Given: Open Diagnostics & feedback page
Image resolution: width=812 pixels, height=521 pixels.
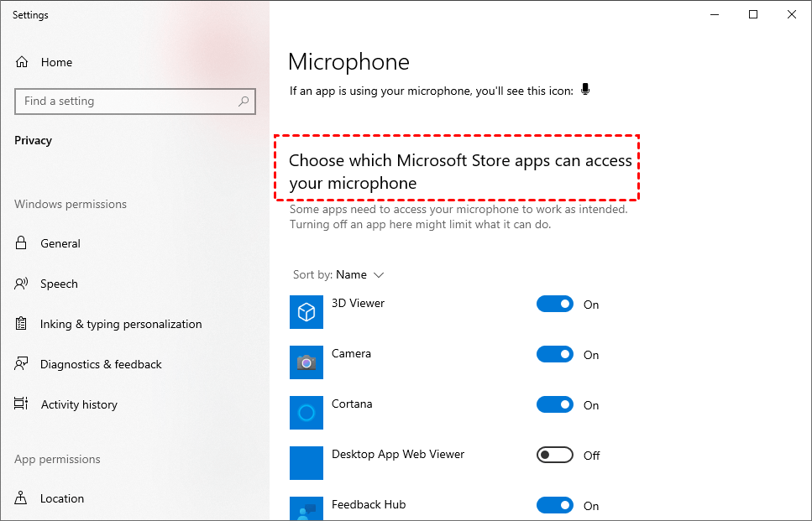Looking at the screenshot, I should point(101,364).
